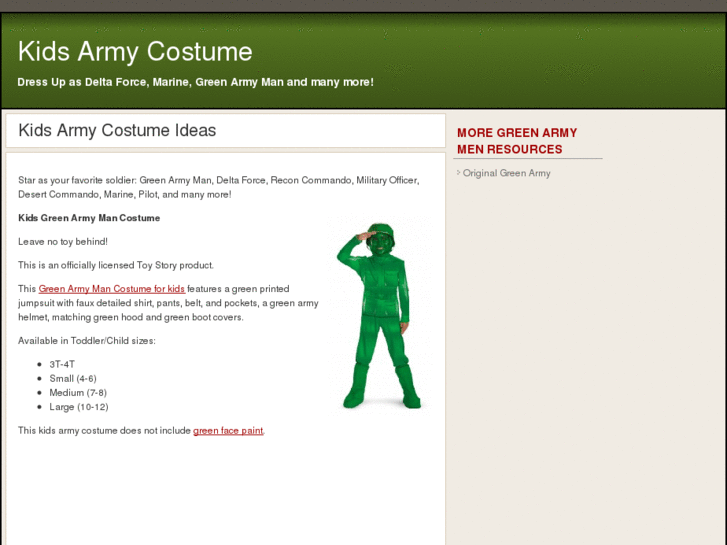The height and width of the screenshot is (545, 727).
Task: Open the Green Army Man Costume for kids link
Action: (112, 289)
